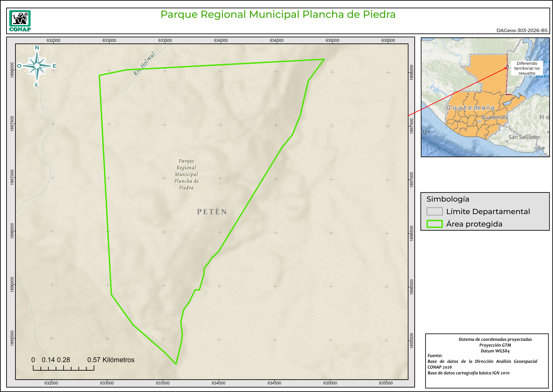Click the compass rose icon
Viewport: 553px width, 392px height.
37,66
